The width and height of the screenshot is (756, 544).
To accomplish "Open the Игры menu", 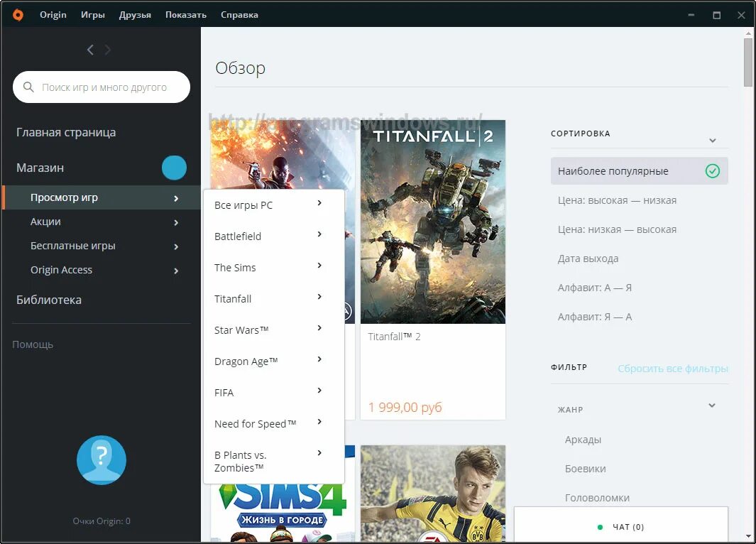I will [x=92, y=15].
